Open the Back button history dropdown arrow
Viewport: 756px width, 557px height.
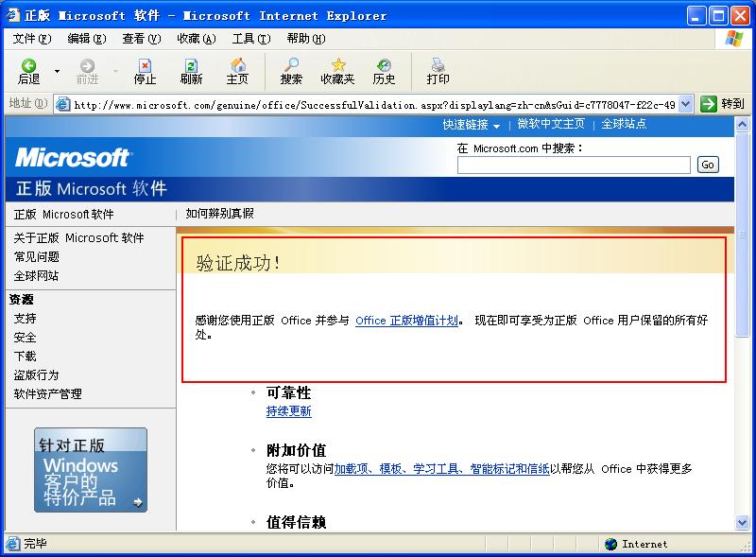click(x=57, y=72)
